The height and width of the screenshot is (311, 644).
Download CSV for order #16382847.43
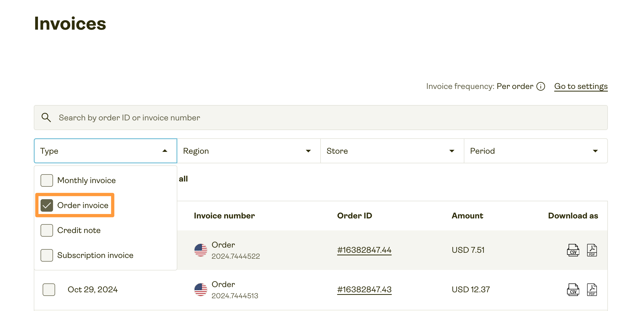pos(573,290)
